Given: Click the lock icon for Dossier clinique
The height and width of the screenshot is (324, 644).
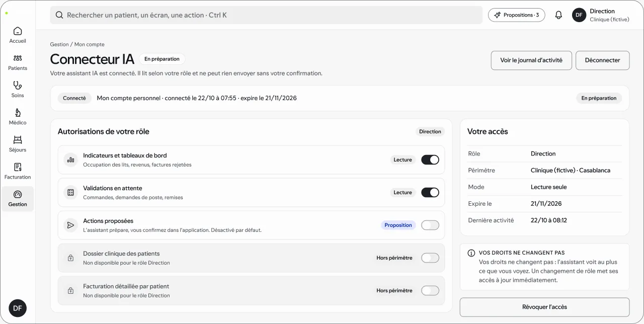Looking at the screenshot, I should pyautogui.click(x=71, y=258).
